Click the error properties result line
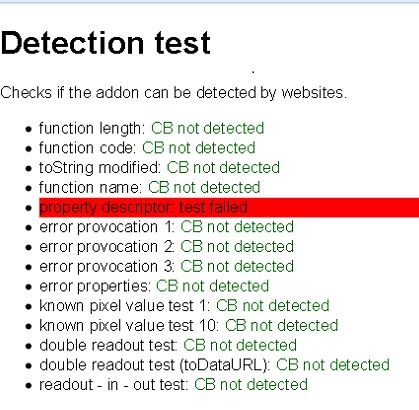Screen dimensions: 419x410 (154, 286)
